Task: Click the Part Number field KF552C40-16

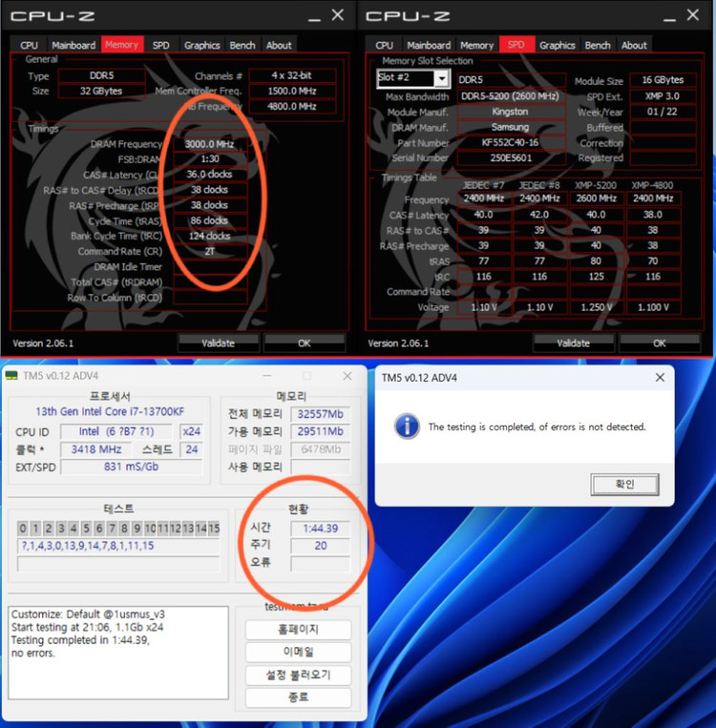Action: (x=510, y=142)
